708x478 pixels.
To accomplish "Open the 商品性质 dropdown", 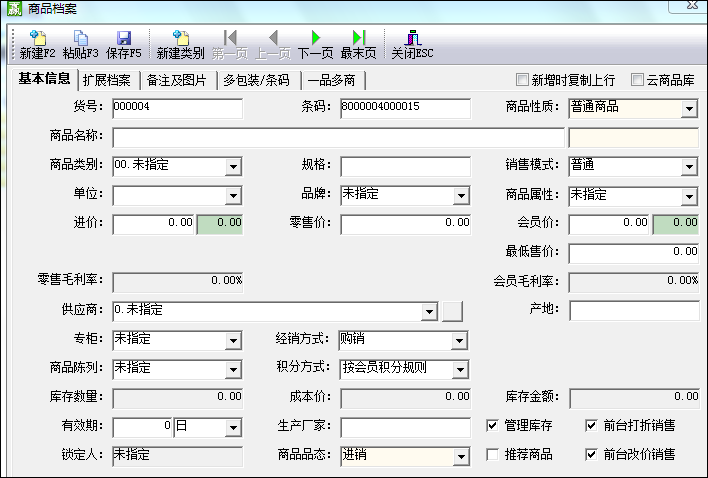I will [x=689, y=109].
